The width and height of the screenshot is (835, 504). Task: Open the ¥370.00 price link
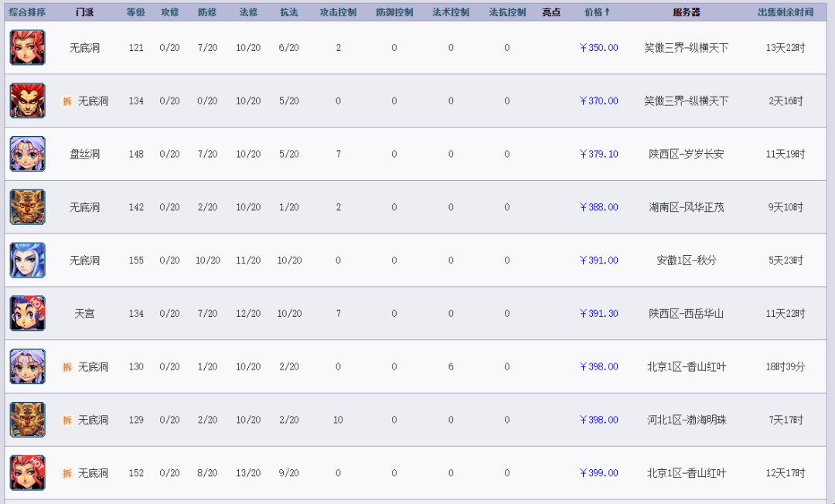pyautogui.click(x=598, y=101)
